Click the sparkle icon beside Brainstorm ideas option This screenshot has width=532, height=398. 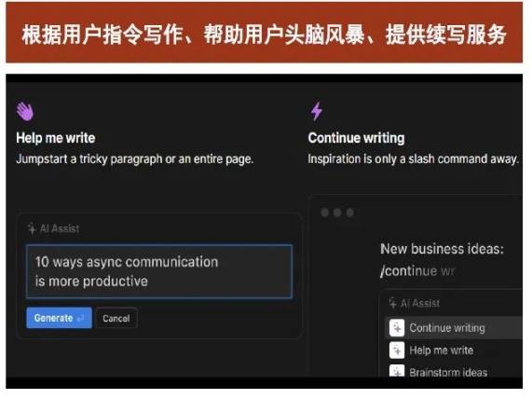point(397,371)
